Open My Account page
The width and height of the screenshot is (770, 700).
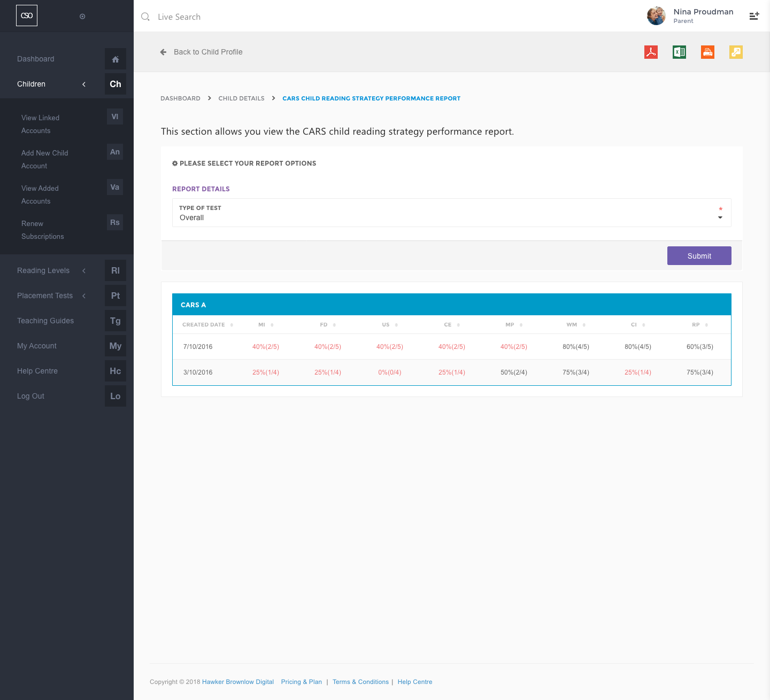pyautogui.click(x=37, y=346)
